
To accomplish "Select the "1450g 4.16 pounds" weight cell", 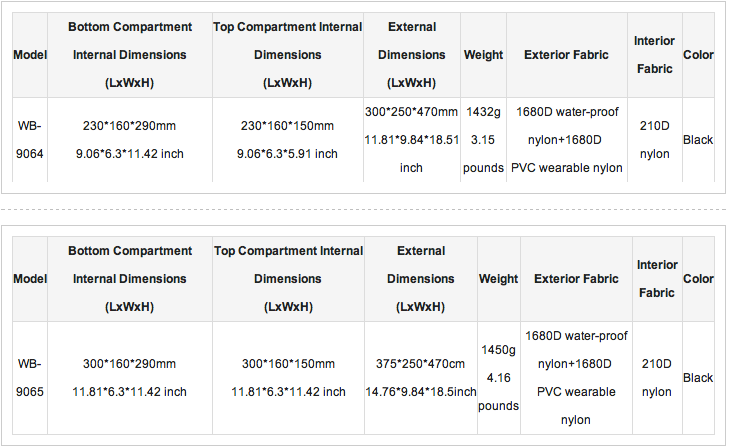I will (499, 378).
